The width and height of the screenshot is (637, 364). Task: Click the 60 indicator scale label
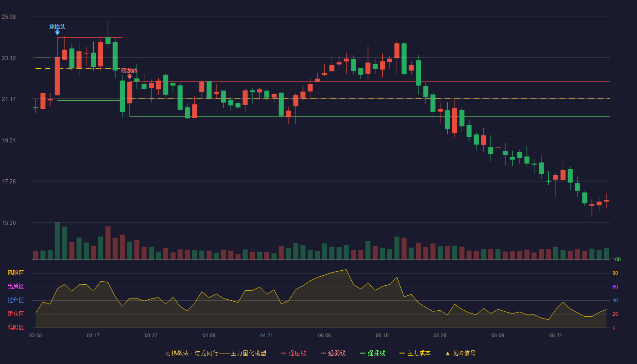coord(615,287)
